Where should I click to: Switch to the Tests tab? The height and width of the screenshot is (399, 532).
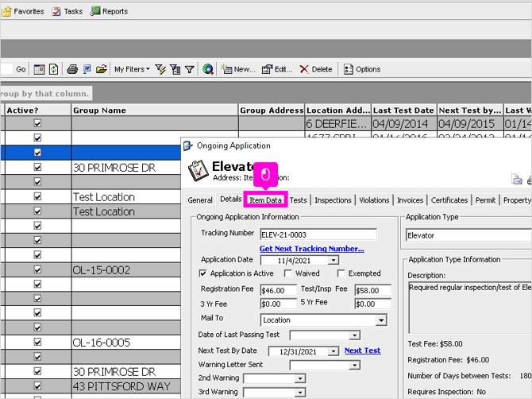pyautogui.click(x=298, y=200)
